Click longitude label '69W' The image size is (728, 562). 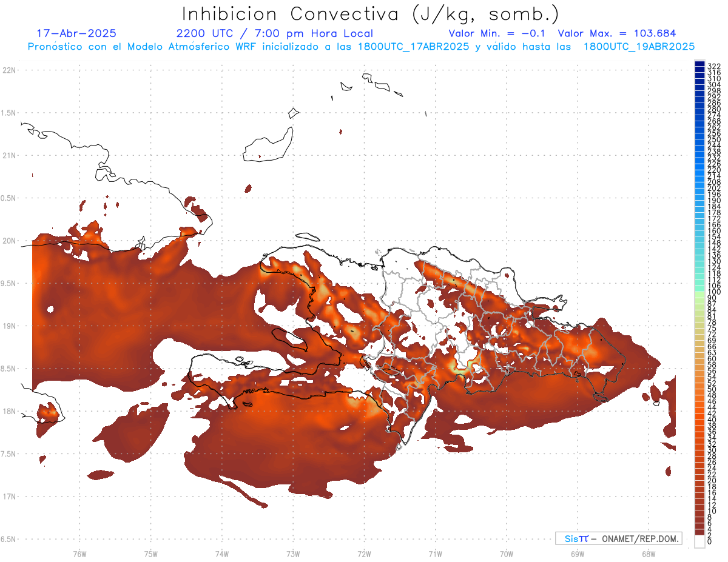(577, 554)
